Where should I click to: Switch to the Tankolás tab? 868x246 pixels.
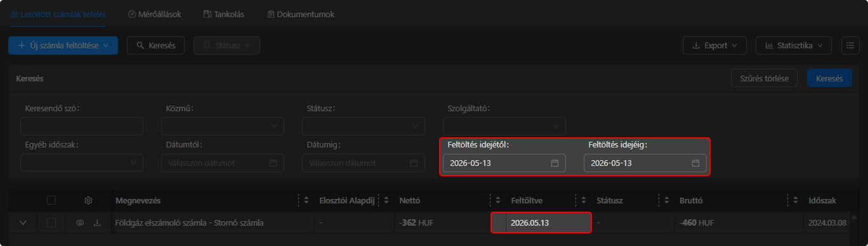click(223, 14)
